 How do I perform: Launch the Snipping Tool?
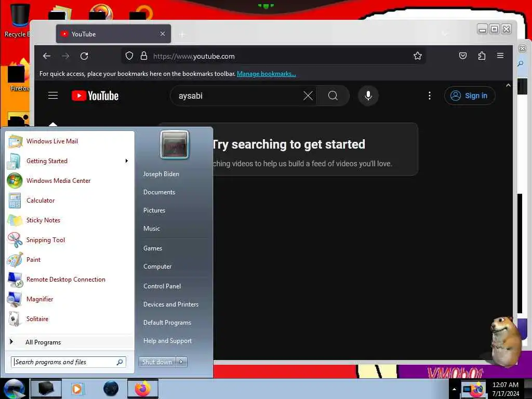coord(70,240)
